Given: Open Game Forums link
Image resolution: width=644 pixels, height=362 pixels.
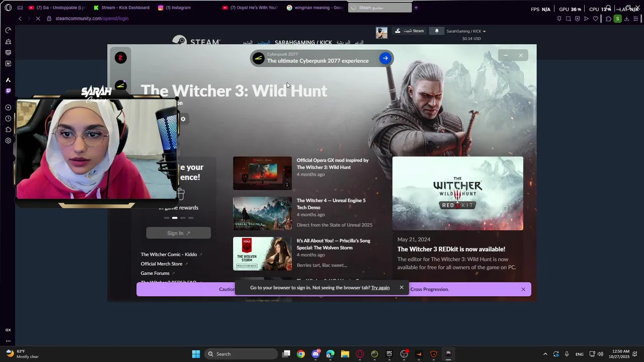Looking at the screenshot, I should pos(157,274).
